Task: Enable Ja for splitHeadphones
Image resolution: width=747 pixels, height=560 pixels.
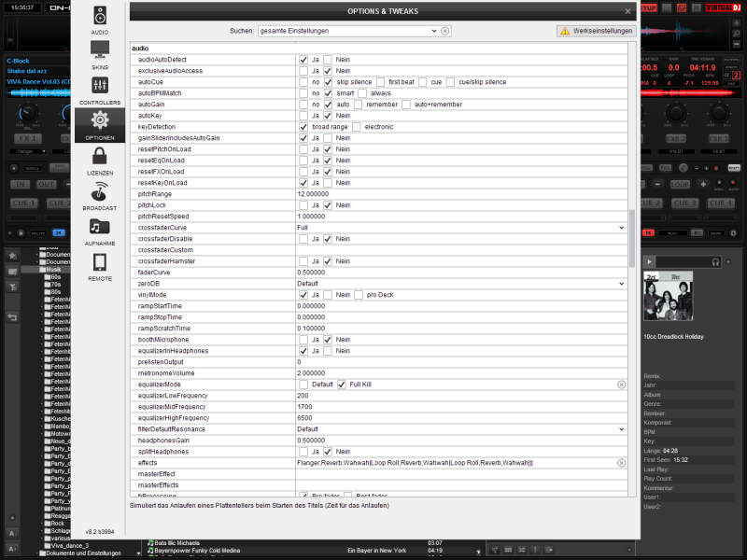Action: (x=303, y=452)
